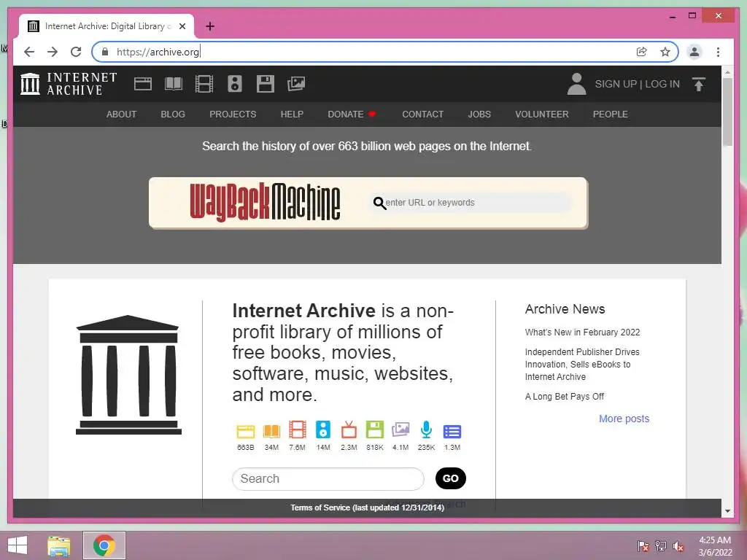Viewport: 747px width, 560px height.
Task: Click the red film icon labeled 7.6M
Action: [x=298, y=430]
